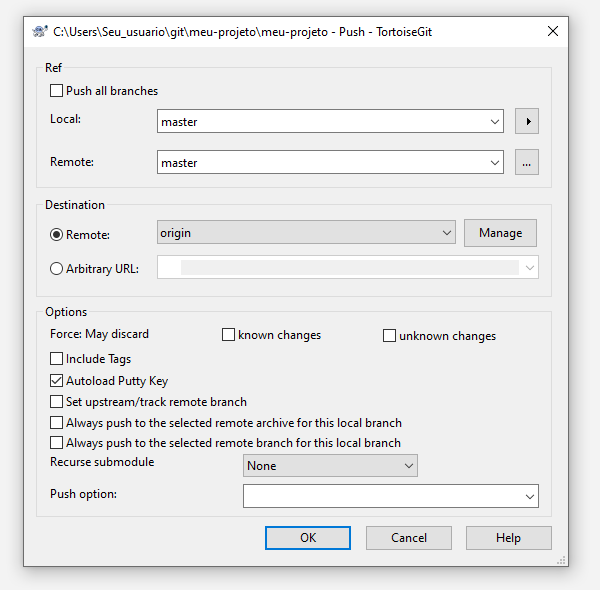Expand the Remote branch dropdown in Ref

point(494,163)
